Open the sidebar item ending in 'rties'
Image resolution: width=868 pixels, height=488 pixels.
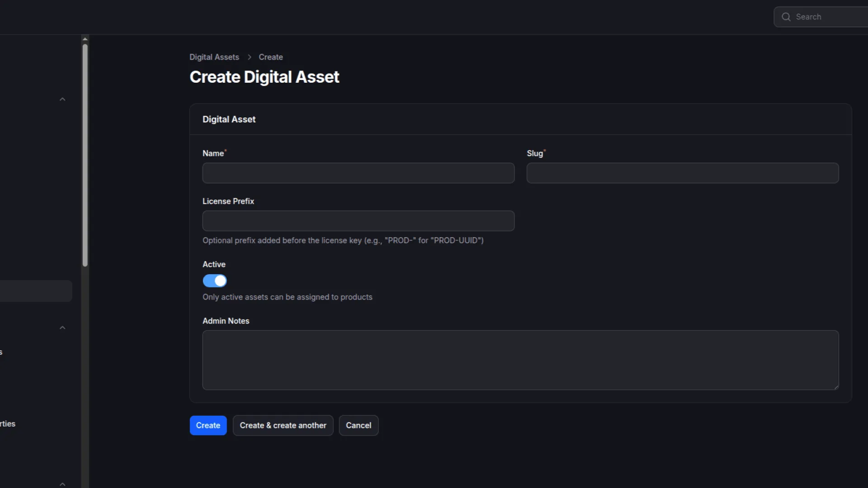(x=8, y=424)
